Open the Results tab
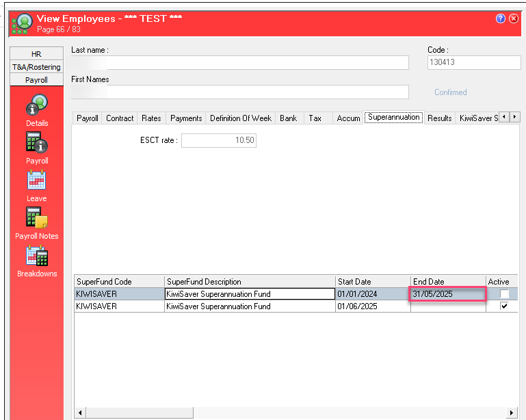Image resolution: width=526 pixels, height=420 pixels. [x=439, y=118]
